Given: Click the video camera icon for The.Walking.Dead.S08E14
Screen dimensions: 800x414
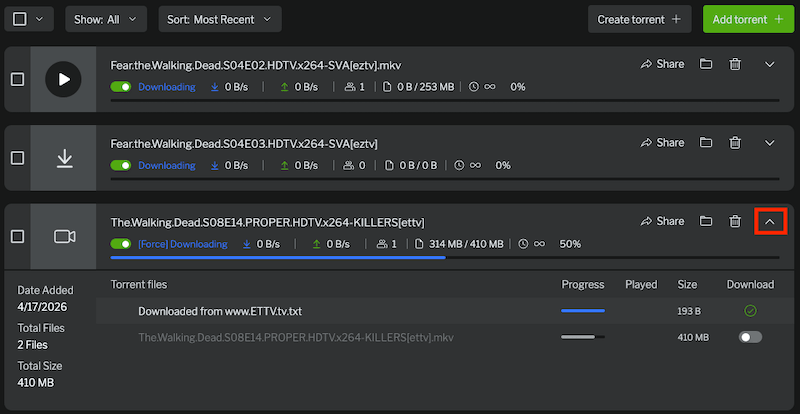Looking at the screenshot, I should [x=64, y=236].
